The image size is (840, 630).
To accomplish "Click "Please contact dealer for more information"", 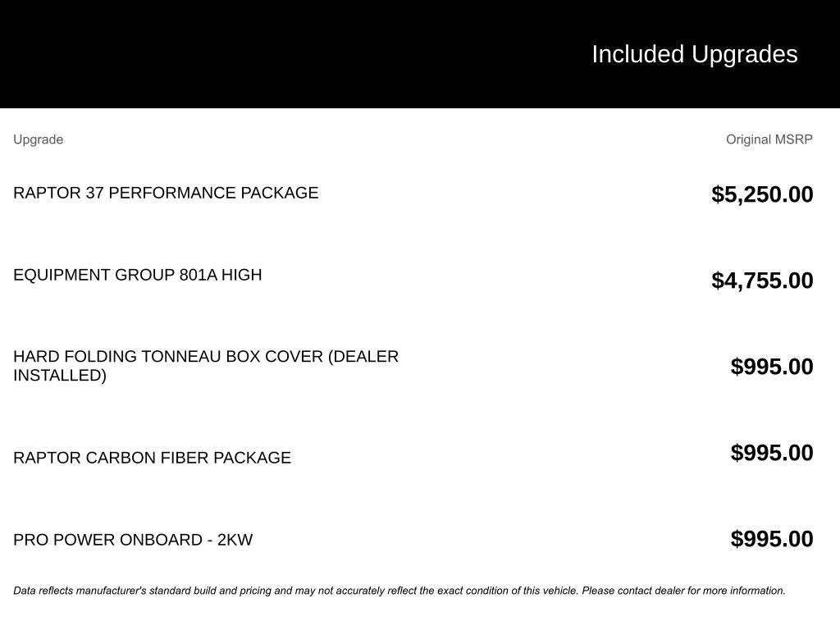I will [x=683, y=591].
